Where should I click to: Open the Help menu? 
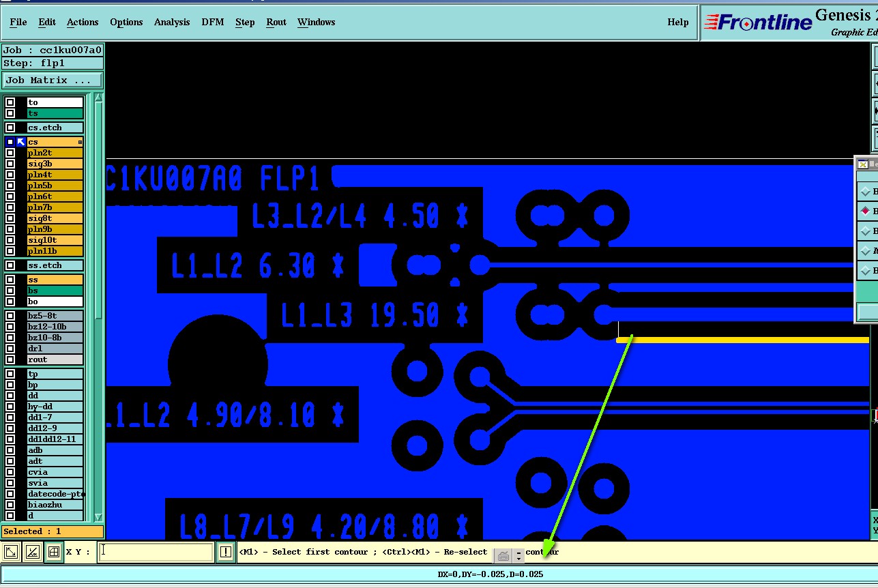tap(677, 22)
